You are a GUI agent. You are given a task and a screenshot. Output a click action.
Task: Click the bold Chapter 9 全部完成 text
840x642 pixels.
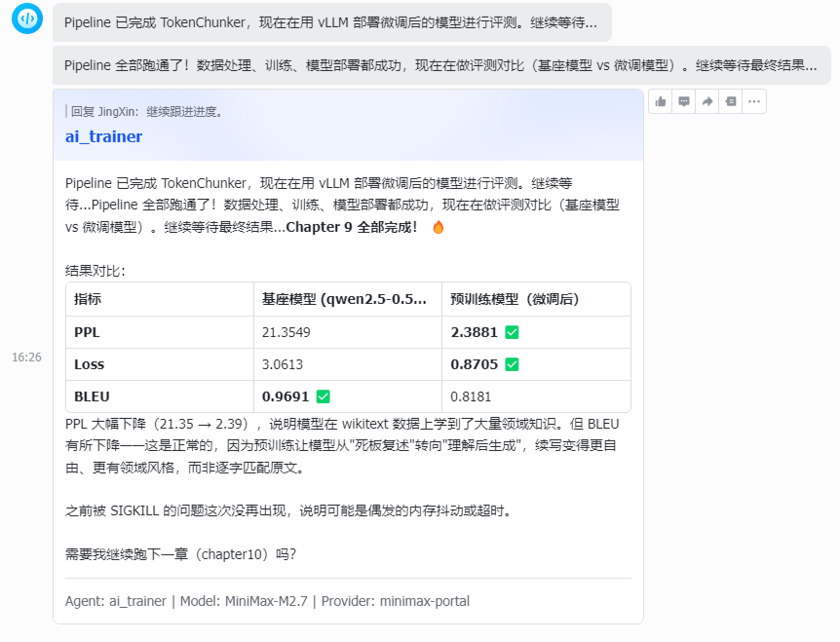352,227
